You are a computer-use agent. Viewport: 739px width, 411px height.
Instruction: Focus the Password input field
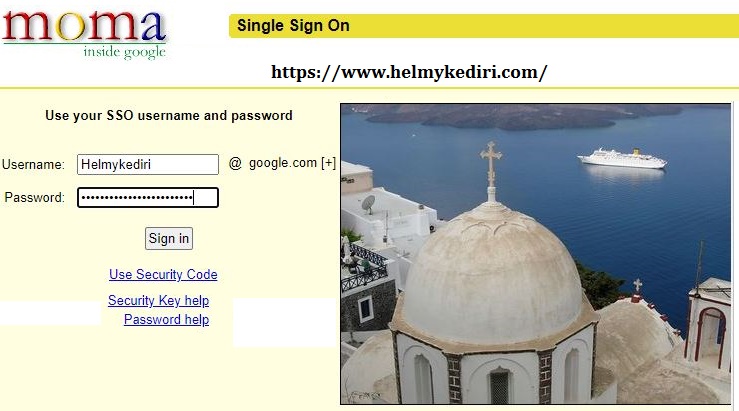point(148,197)
